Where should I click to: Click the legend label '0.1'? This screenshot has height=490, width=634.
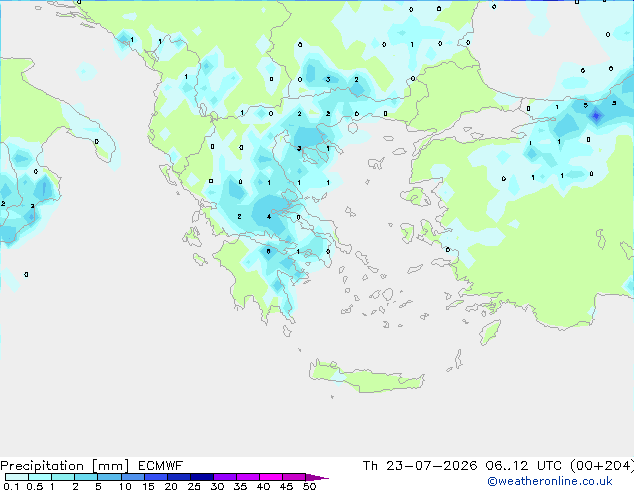click(11, 486)
